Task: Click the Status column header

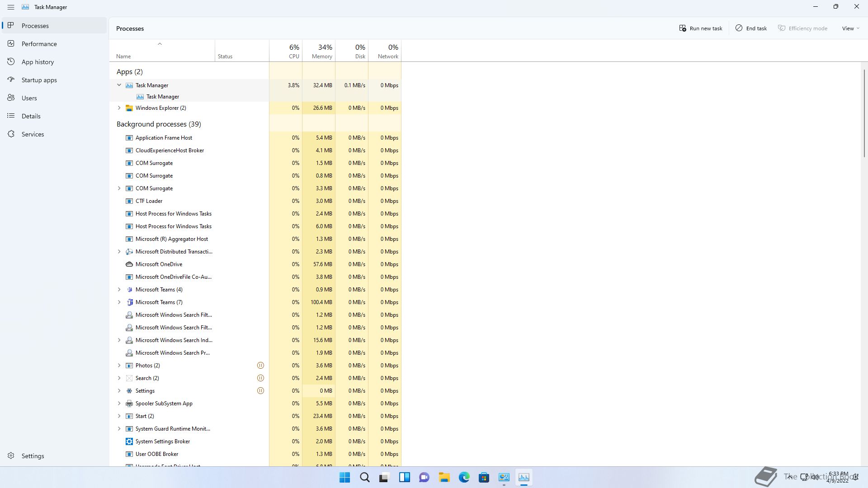Action: (242, 51)
